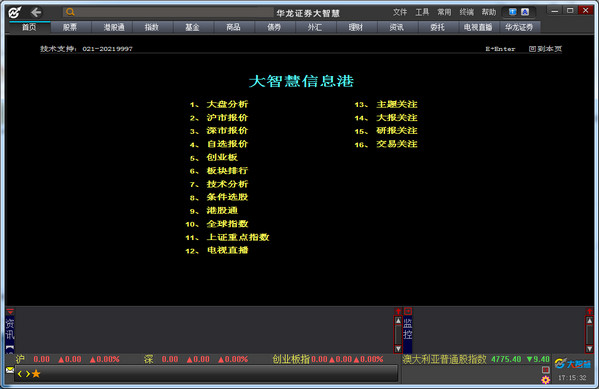
Task: Click the orange star favorites icon
Action: coord(36,374)
